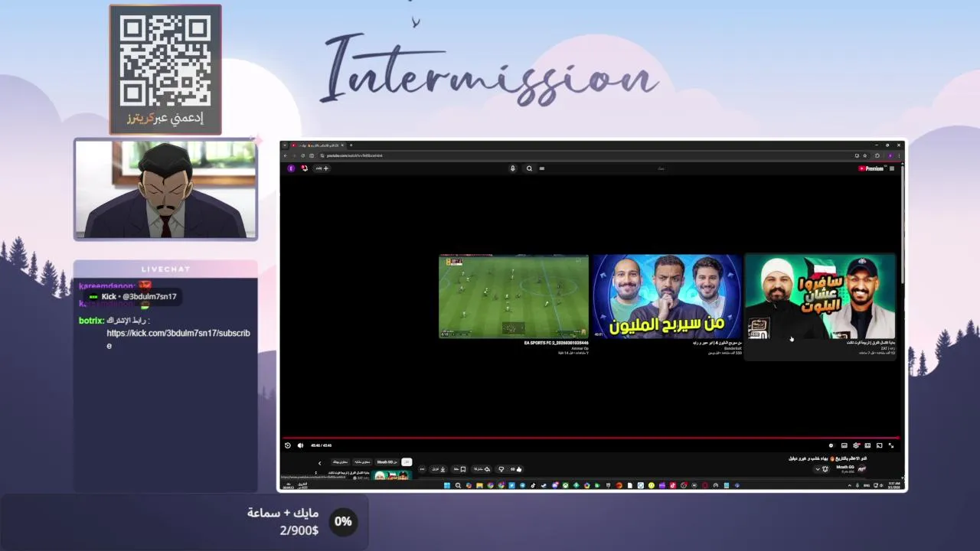
Task: Click the red video progress bar
Action: tap(591, 438)
